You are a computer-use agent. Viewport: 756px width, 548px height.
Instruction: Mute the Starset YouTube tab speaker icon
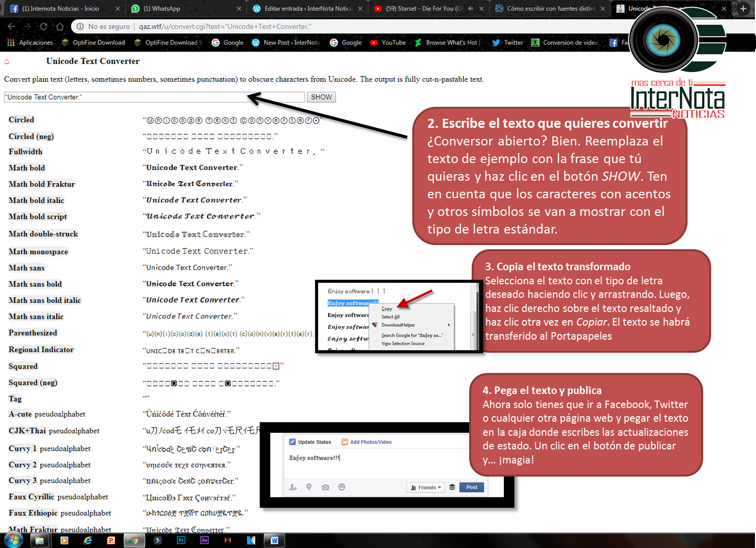click(x=471, y=9)
